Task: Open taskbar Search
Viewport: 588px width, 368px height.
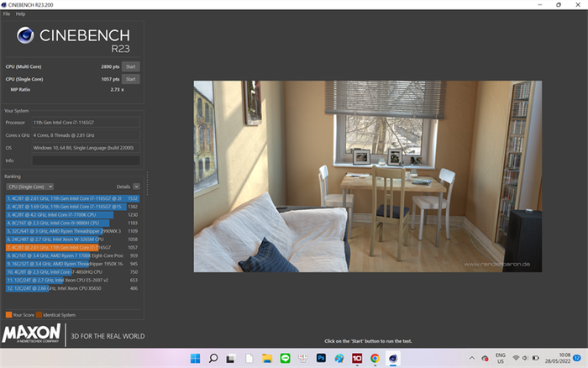Action: [213, 358]
